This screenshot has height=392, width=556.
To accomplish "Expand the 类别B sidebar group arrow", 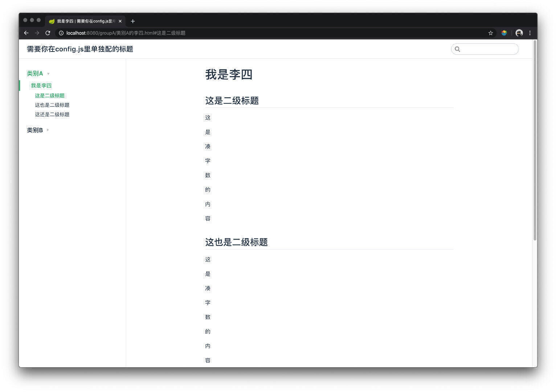I will 48,130.
